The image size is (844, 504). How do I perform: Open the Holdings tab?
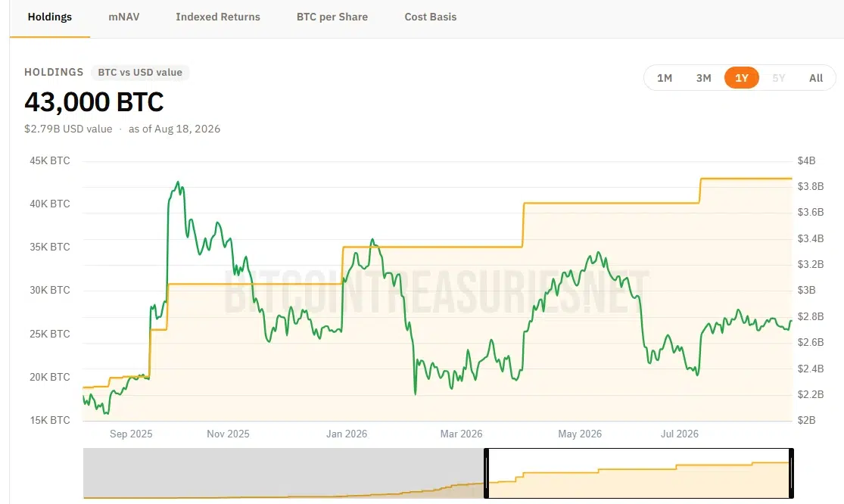click(49, 17)
